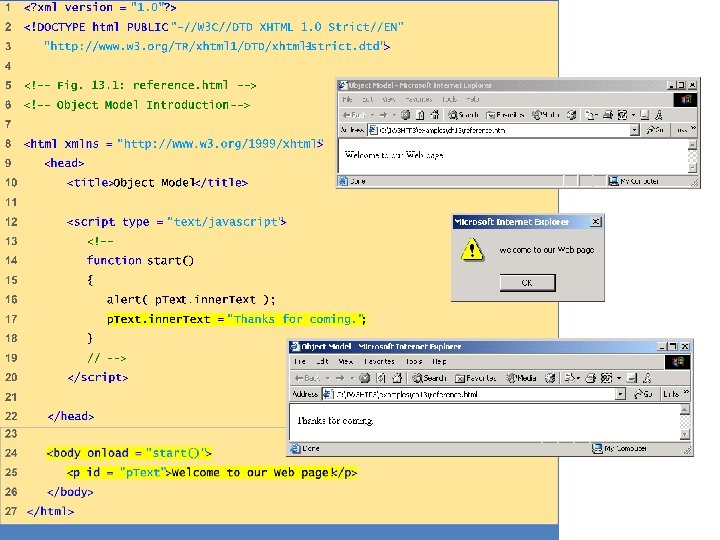Screen dimensions: 720x540
Task: Click Refresh icon in the upper IE window
Action: click(x=420, y=115)
